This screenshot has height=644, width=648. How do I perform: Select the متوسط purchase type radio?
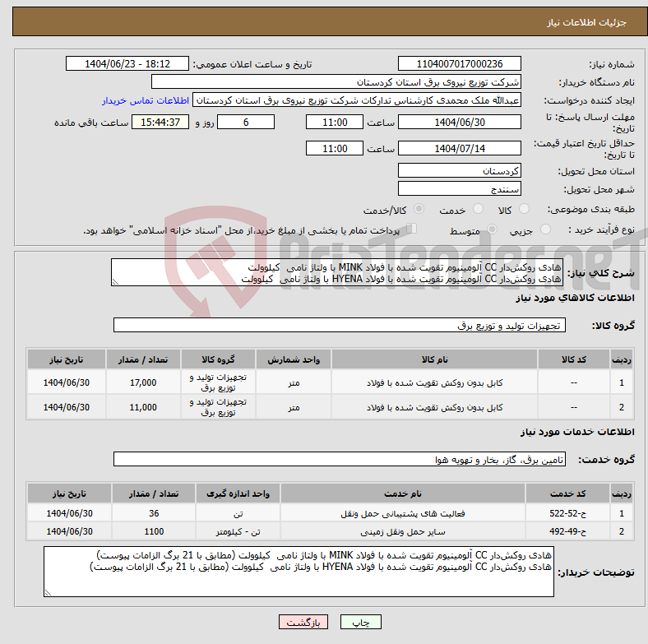492,229
